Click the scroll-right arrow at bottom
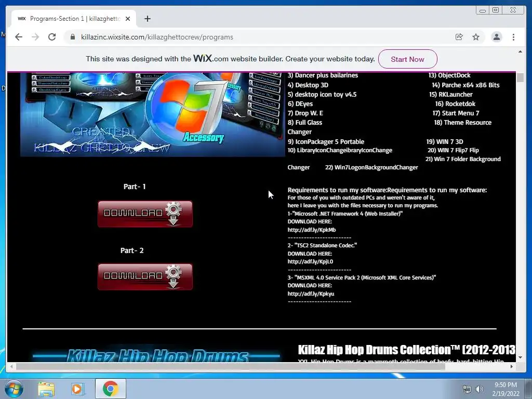 pos(512,366)
